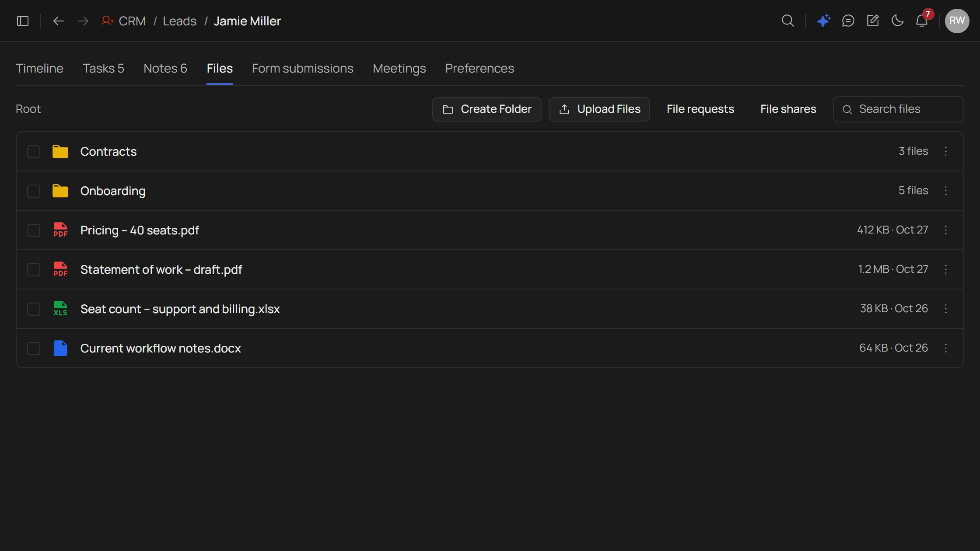
Task: Check the Current workflow notes checkbox
Action: pyautogui.click(x=34, y=349)
